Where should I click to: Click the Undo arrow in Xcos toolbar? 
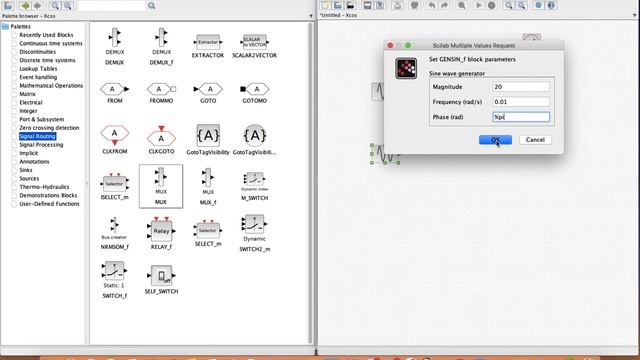point(431,5)
